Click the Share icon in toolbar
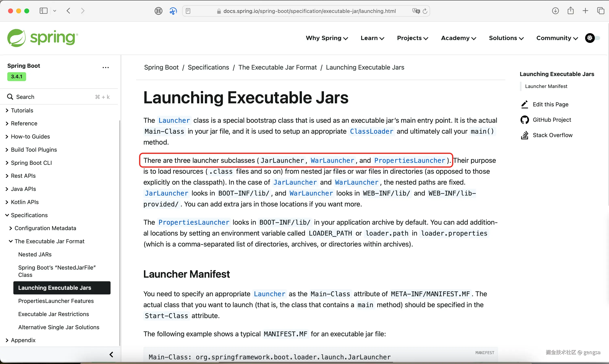Image resolution: width=609 pixels, height=364 pixels. (x=571, y=11)
